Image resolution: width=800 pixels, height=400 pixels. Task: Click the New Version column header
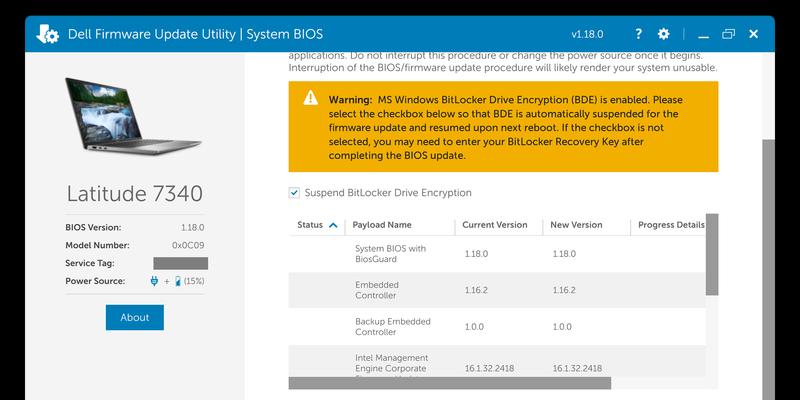click(x=576, y=225)
